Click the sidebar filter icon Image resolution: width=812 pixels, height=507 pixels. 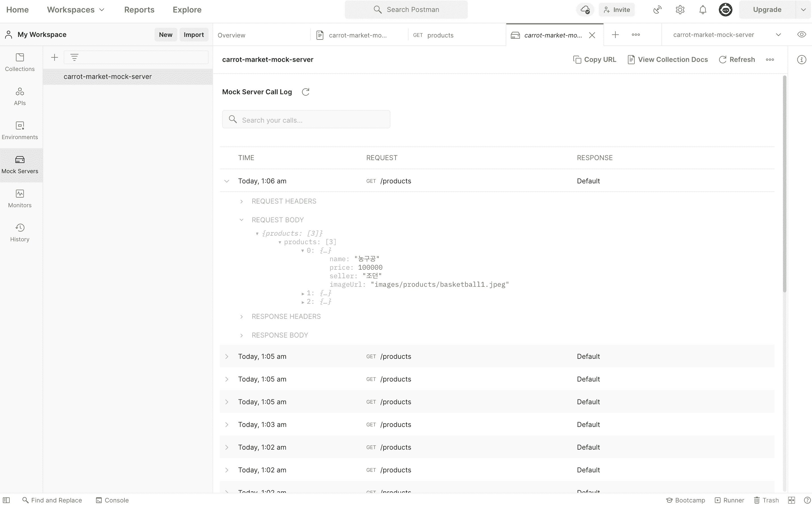(x=74, y=57)
